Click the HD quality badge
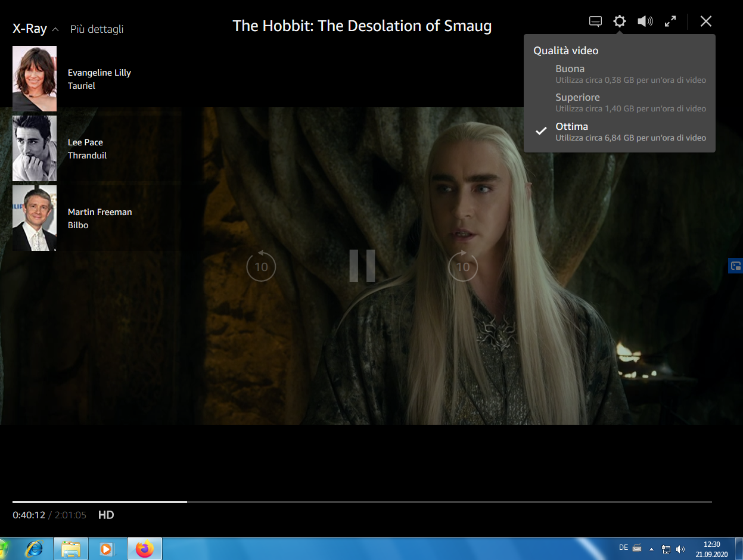743x560 pixels. coord(106,515)
